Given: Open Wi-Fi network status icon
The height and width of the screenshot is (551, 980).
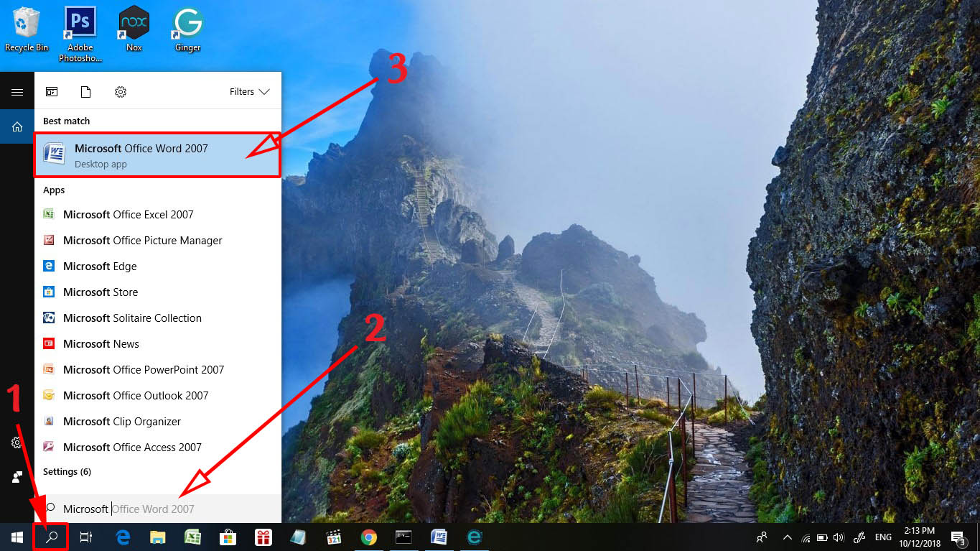Looking at the screenshot, I should pyautogui.click(x=806, y=537).
